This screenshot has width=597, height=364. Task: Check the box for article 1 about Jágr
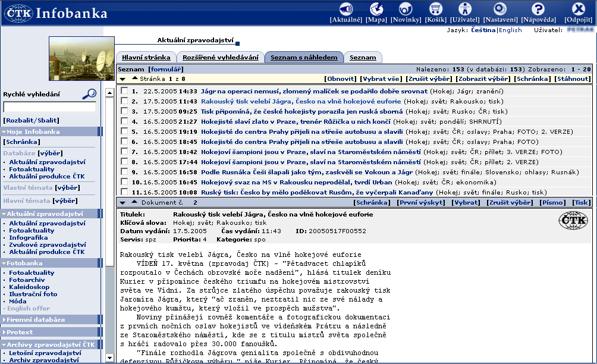click(124, 92)
